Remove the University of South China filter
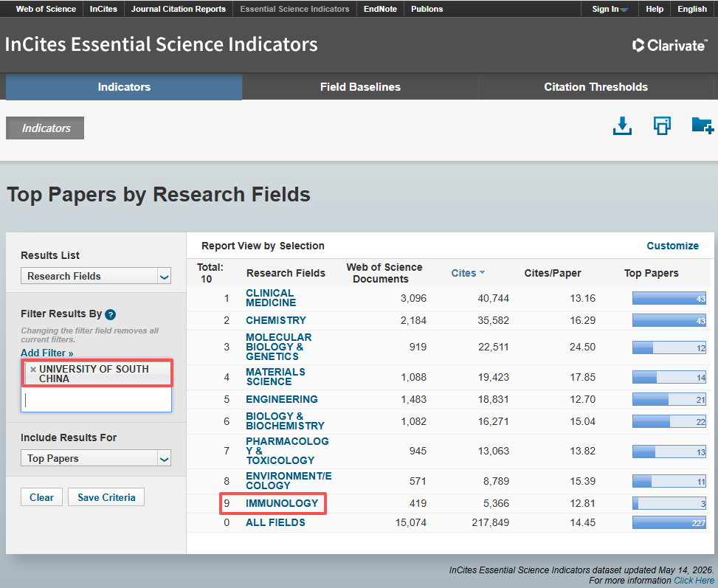This screenshot has height=588, width=718. [x=33, y=369]
